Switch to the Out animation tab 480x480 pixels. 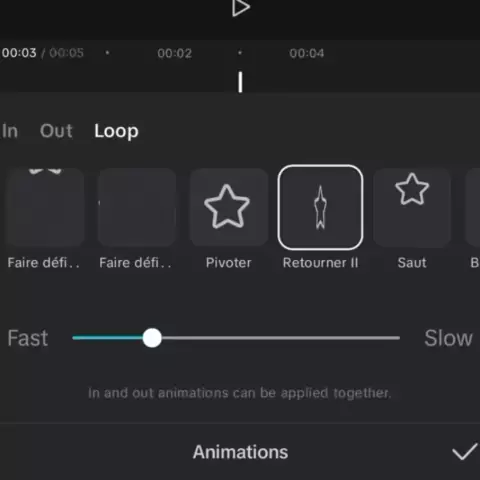pyautogui.click(x=56, y=131)
